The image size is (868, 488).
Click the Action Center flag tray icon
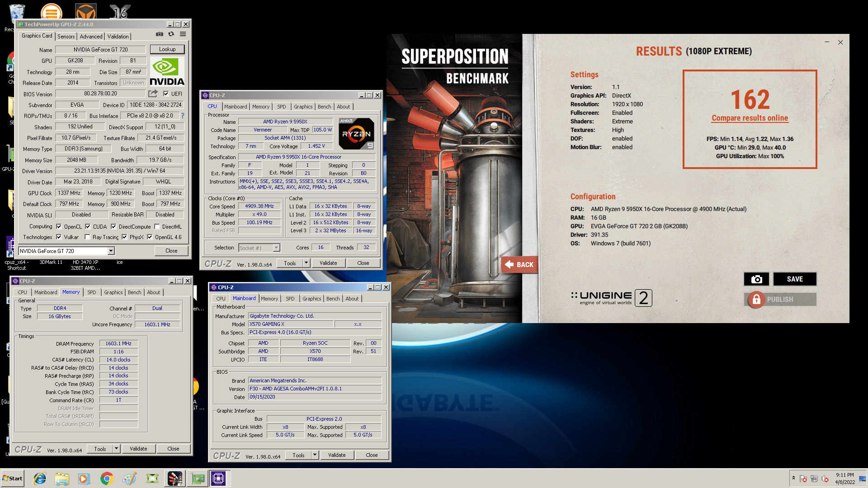tap(803, 479)
